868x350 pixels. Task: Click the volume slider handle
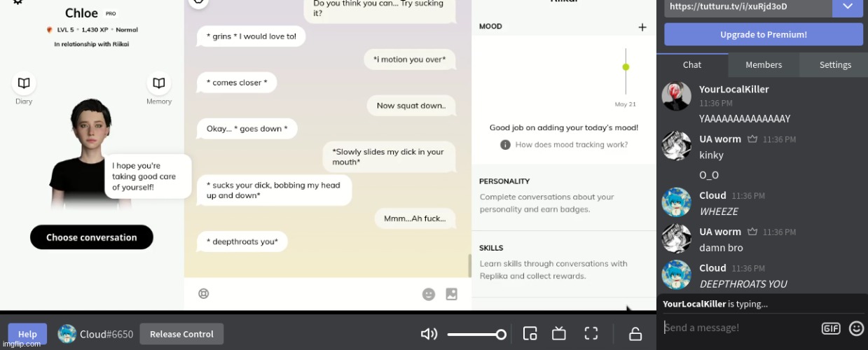pyautogui.click(x=501, y=335)
